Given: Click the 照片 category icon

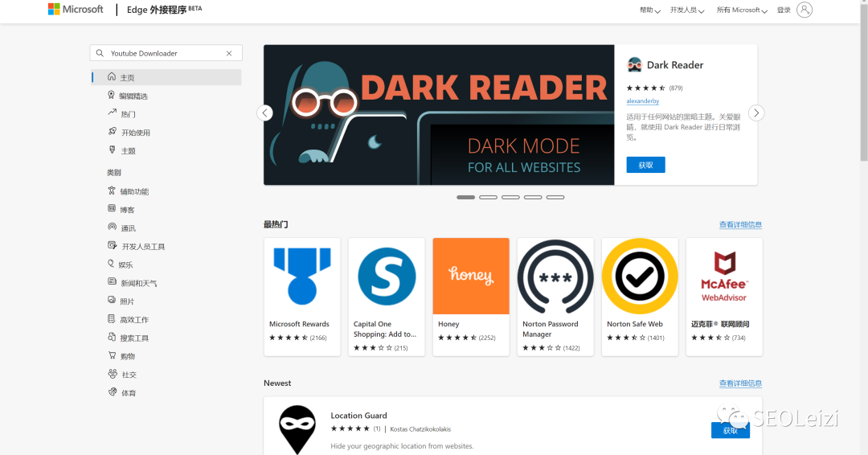Looking at the screenshot, I should pos(112,300).
